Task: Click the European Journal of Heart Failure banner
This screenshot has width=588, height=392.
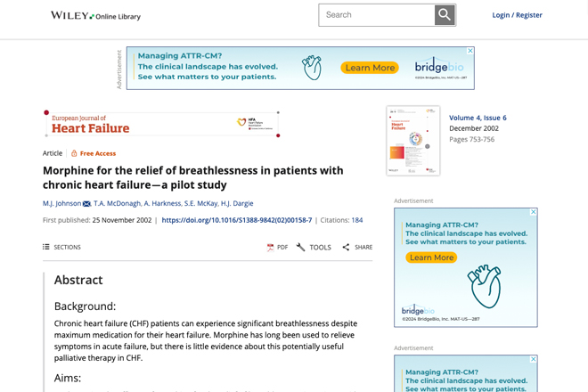Action: tap(162, 124)
